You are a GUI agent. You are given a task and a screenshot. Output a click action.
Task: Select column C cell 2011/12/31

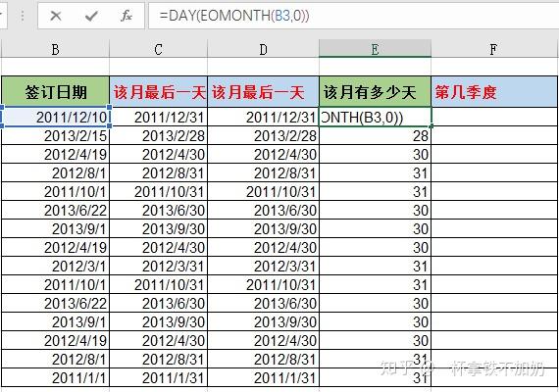click(x=159, y=117)
